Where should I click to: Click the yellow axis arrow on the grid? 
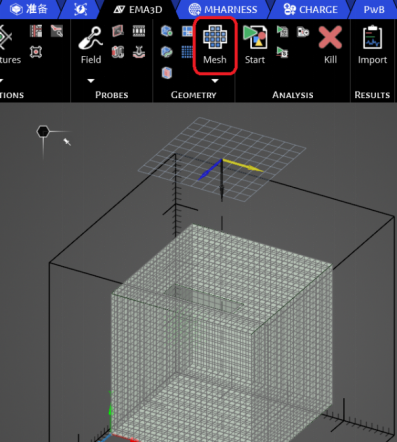pos(243,165)
